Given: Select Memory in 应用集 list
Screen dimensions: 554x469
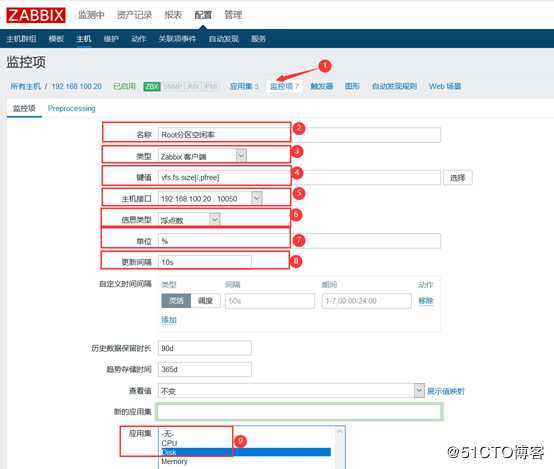Looking at the screenshot, I should coord(245,461).
